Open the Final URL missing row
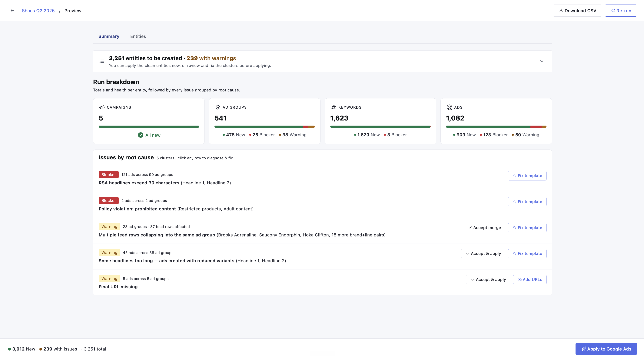 pyautogui.click(x=322, y=282)
